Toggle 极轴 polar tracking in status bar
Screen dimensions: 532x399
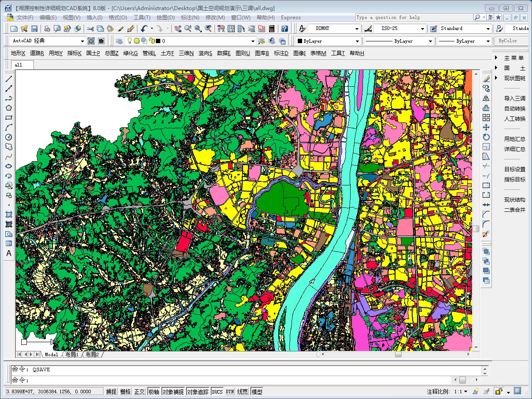[x=154, y=392]
